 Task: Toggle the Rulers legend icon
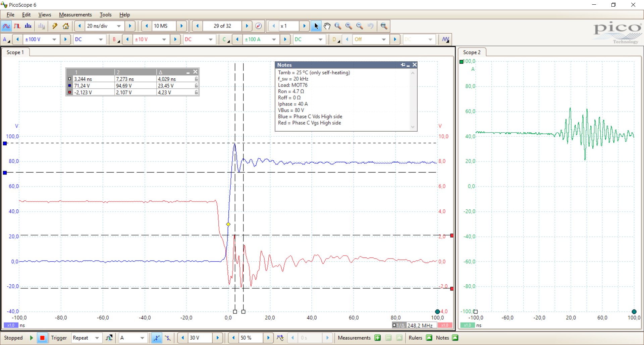coord(429,338)
